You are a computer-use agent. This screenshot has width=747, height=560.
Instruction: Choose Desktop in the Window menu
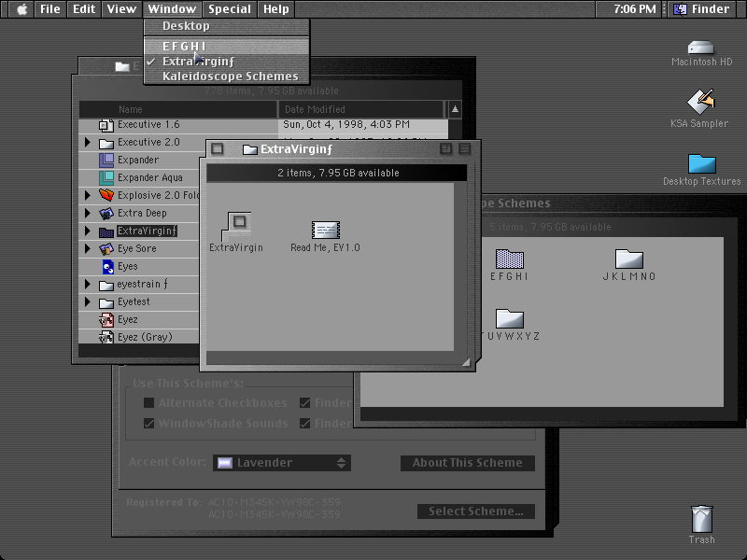click(x=227, y=26)
